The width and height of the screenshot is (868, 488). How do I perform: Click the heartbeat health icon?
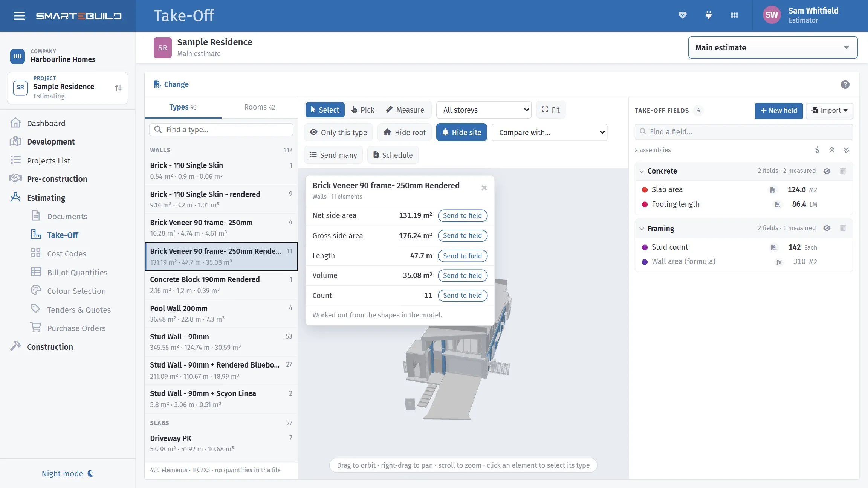coord(683,15)
